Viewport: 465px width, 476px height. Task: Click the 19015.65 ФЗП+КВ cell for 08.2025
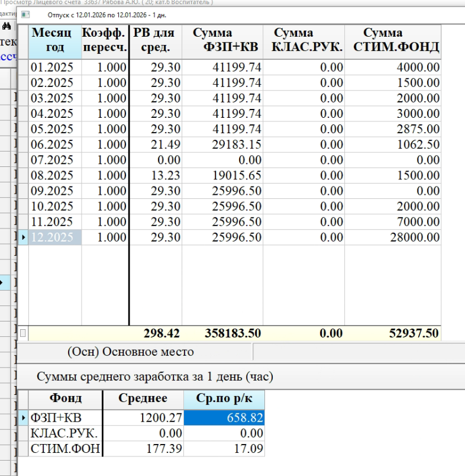coord(222,175)
